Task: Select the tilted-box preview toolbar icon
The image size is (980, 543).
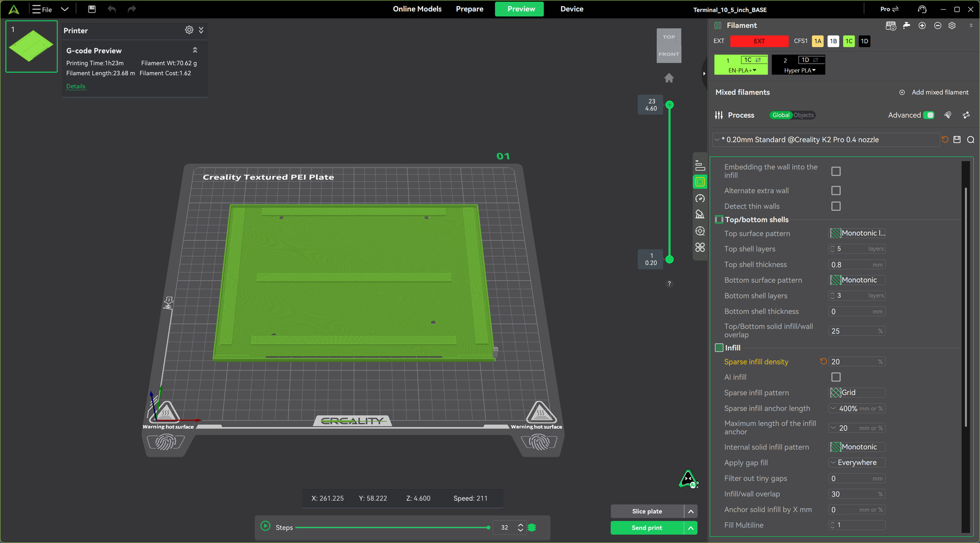Action: pos(700,214)
